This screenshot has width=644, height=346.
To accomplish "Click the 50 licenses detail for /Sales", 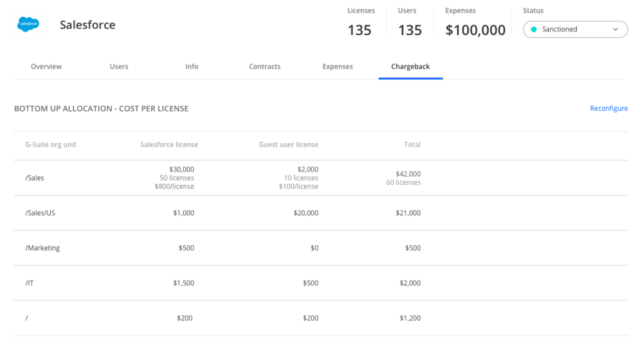I will (177, 178).
